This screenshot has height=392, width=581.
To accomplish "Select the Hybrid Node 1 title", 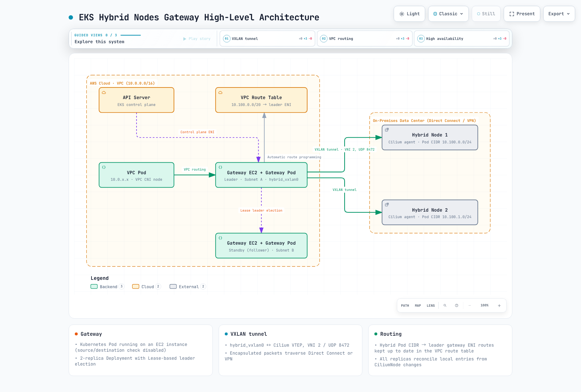I will [x=430, y=135].
